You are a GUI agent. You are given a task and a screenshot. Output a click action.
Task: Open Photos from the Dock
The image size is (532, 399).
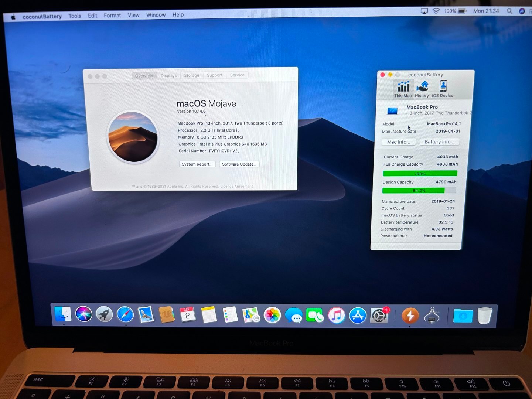[272, 316]
